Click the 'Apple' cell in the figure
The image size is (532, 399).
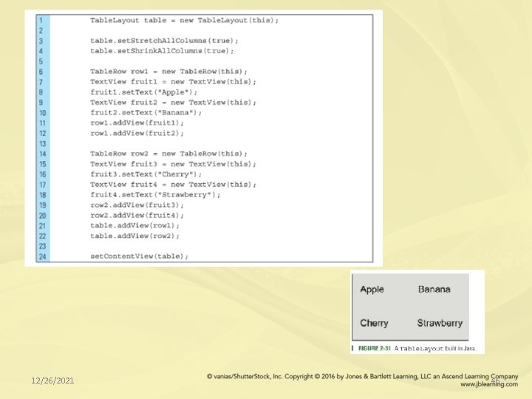tap(372, 290)
